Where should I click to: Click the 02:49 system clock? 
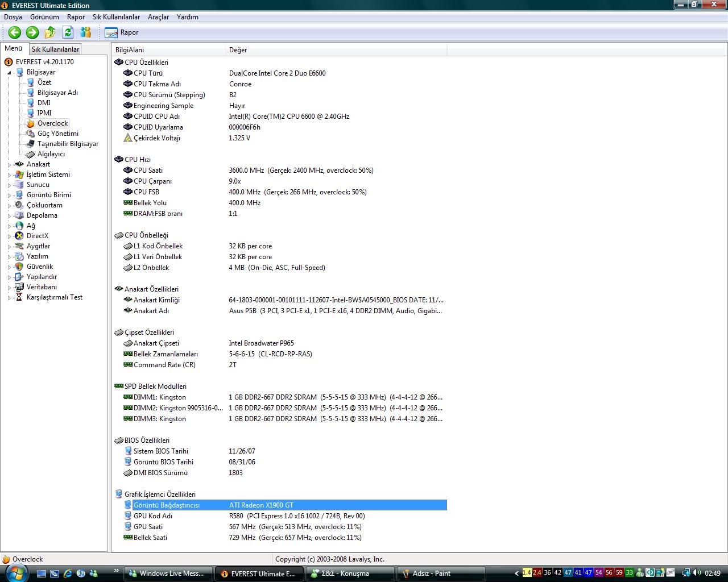click(713, 573)
